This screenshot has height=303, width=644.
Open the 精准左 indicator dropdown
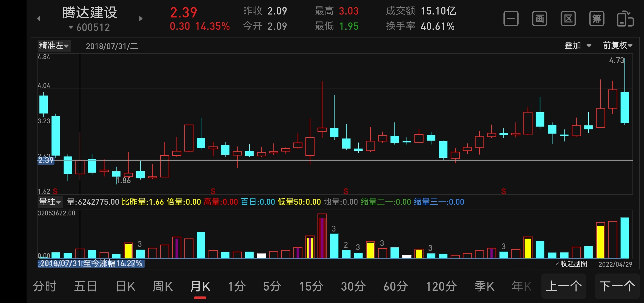click(x=54, y=46)
